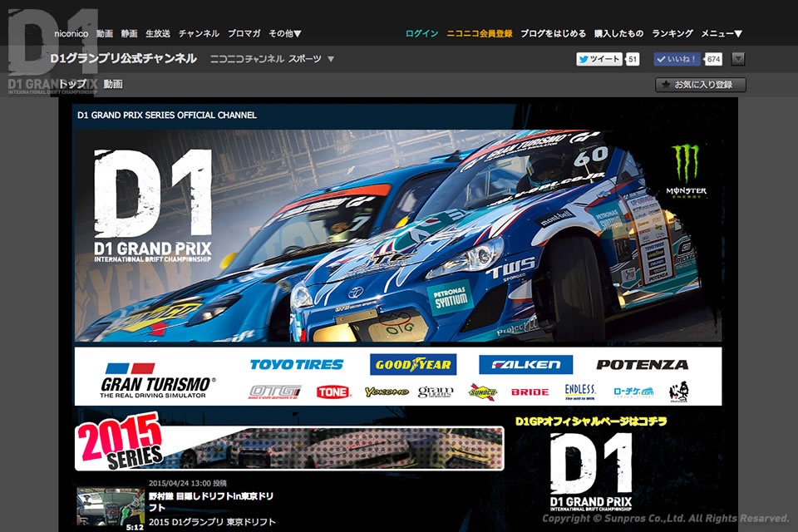Expand the その他 dropdown
798x532 pixels.
pos(285,33)
